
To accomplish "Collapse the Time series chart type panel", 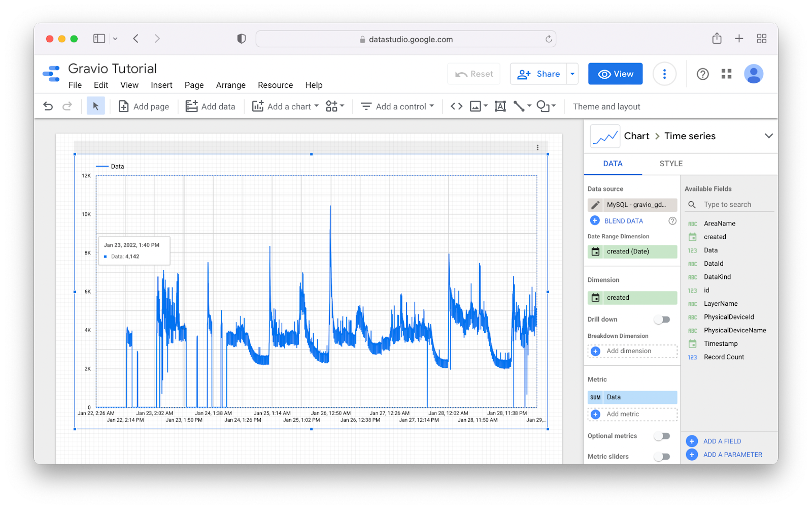I will [x=768, y=136].
